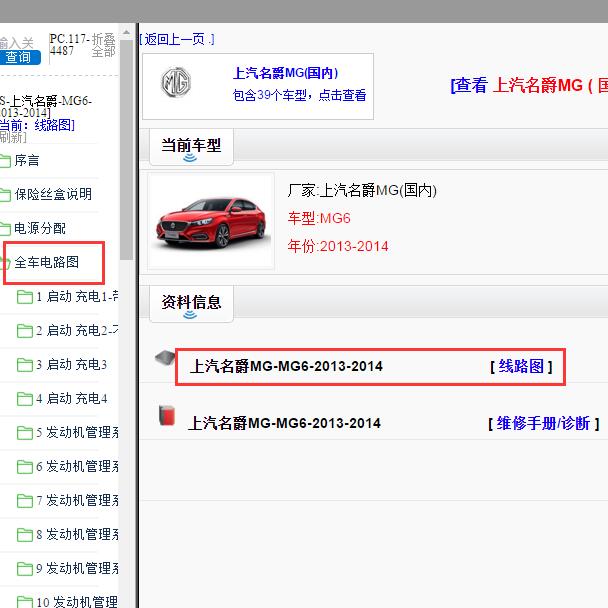Open the 维修手册/诊断 link
608x608 pixels.
click(x=544, y=423)
